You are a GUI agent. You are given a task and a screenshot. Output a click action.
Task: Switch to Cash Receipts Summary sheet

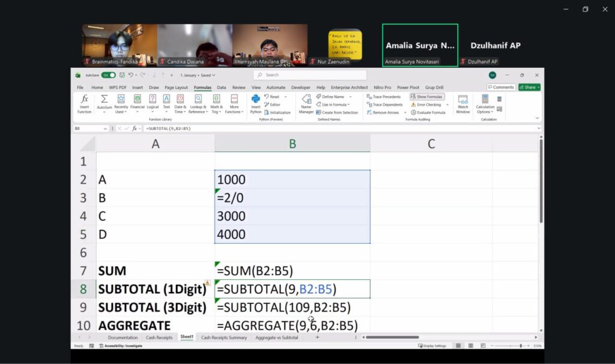tap(223, 338)
